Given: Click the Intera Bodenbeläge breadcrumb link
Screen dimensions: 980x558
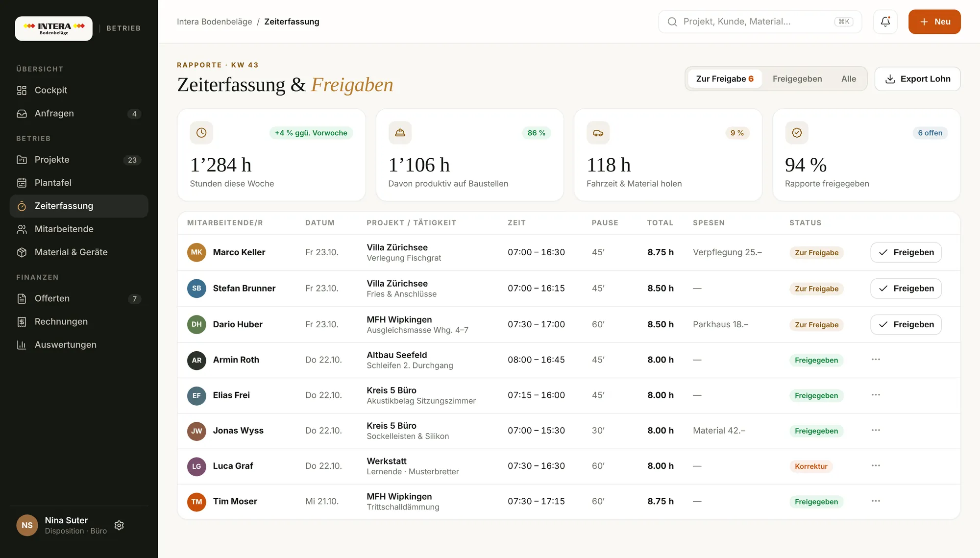Looking at the screenshot, I should point(214,22).
